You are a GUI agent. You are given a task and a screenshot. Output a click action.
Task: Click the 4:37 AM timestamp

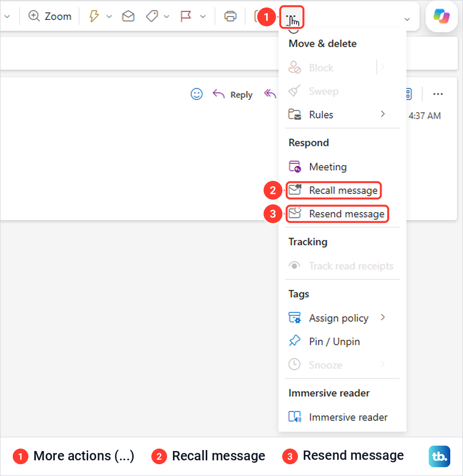424,116
